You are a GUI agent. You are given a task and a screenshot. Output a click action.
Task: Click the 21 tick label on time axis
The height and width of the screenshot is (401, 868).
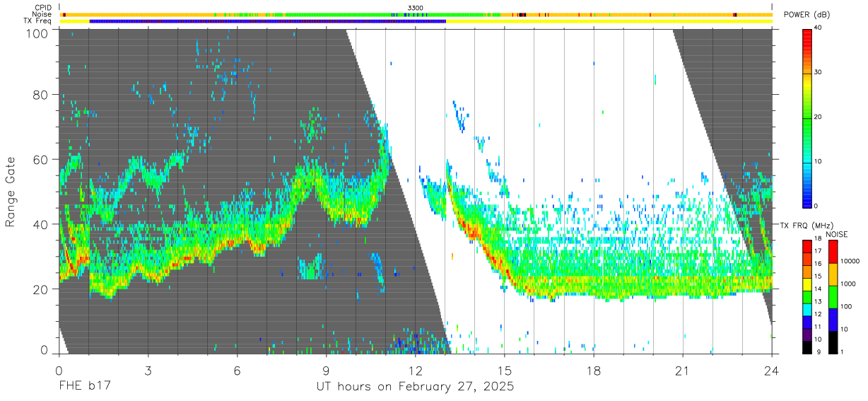tap(683, 371)
